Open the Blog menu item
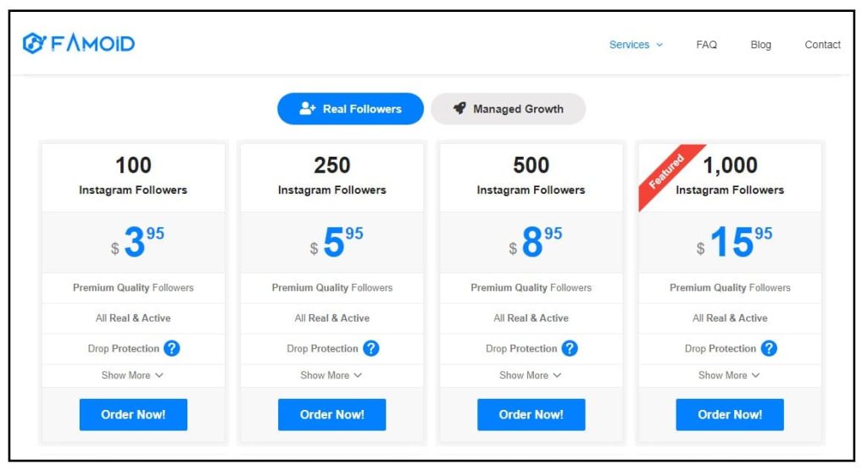 coord(760,45)
